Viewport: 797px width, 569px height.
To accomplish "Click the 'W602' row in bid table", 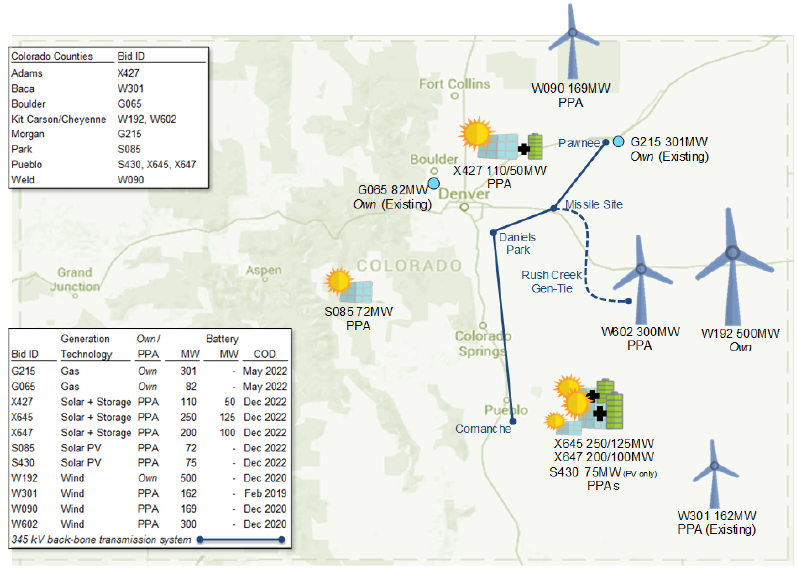I will click(x=149, y=524).
